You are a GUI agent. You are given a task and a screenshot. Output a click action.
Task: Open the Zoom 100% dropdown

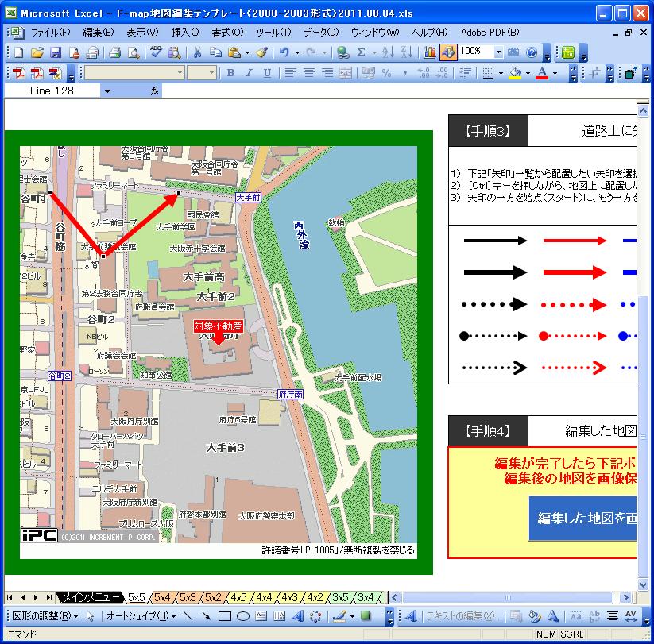pos(498,52)
